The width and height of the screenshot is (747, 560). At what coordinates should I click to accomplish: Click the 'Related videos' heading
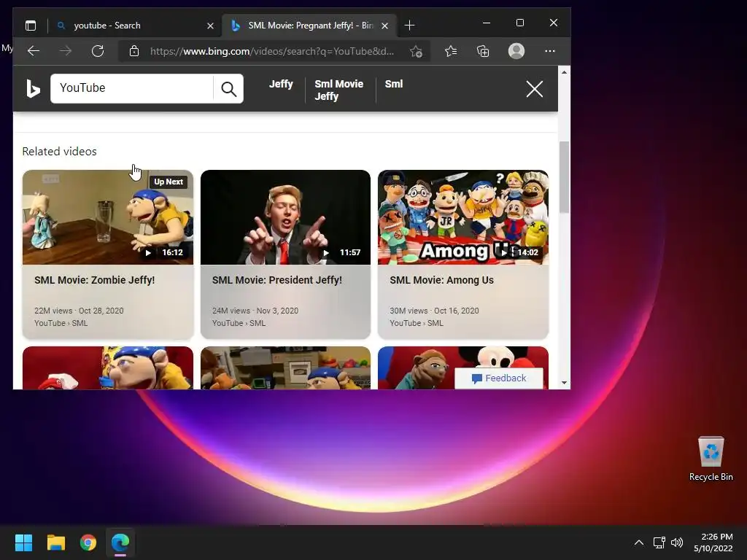(60, 152)
